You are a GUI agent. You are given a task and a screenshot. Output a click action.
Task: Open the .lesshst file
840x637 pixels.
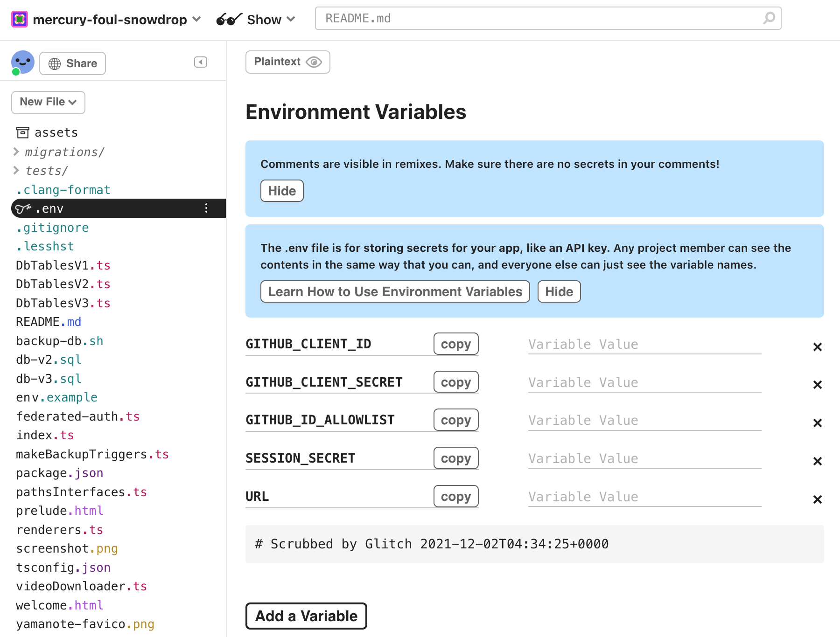click(45, 246)
